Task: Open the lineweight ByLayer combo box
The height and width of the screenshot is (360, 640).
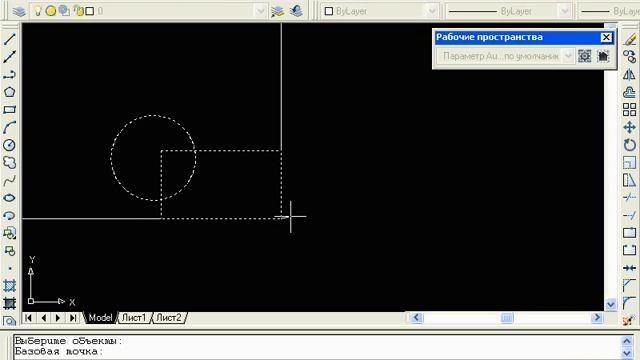Action: (608, 11)
